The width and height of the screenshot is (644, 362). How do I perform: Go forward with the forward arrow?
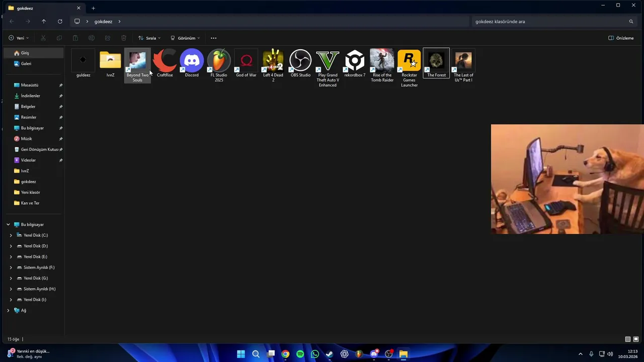(x=28, y=22)
